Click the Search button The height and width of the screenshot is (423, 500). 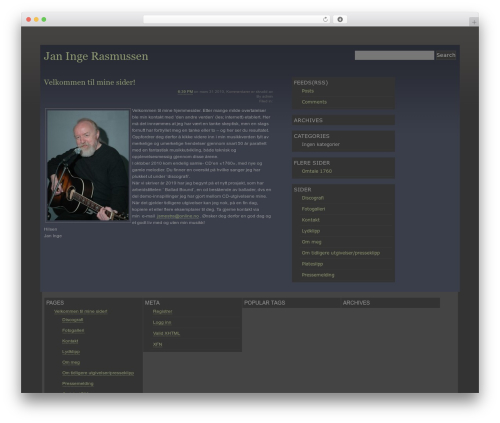click(446, 55)
